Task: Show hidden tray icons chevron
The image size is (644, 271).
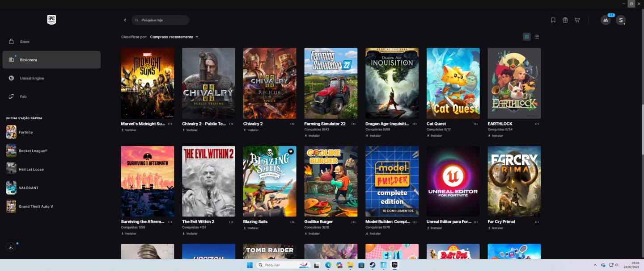Action: (595, 265)
